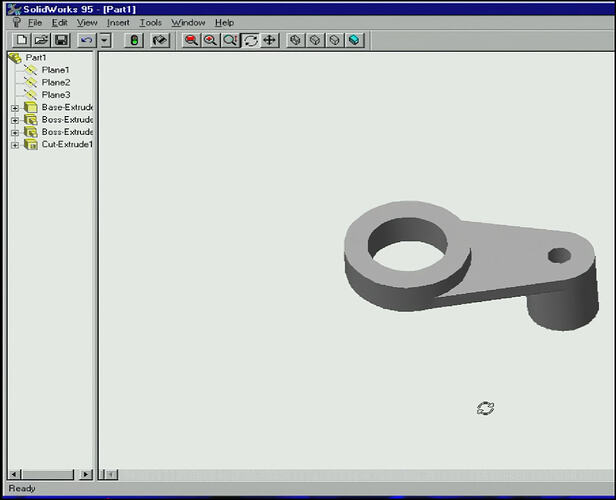Click the first red magnifier zoom icon
This screenshot has height=500, width=616.
point(191,40)
